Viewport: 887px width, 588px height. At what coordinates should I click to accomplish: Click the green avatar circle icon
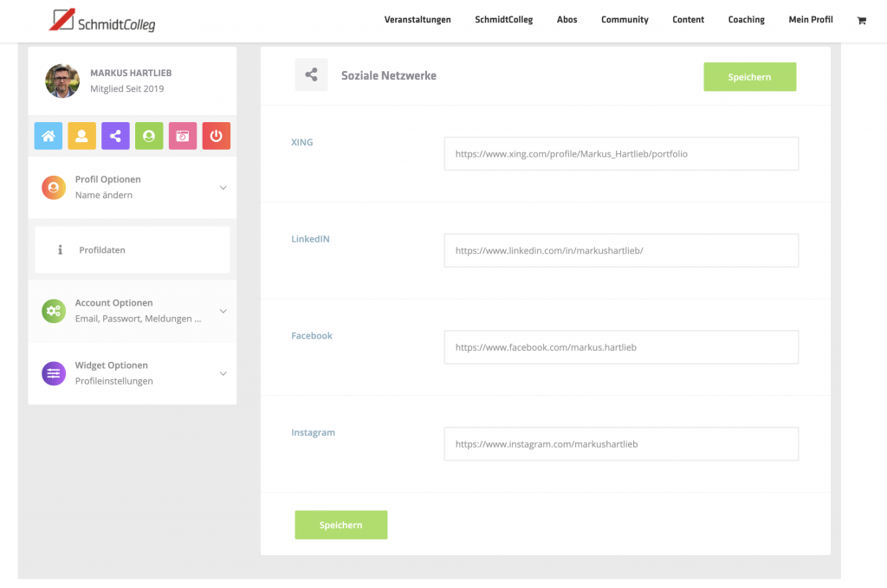coord(149,136)
